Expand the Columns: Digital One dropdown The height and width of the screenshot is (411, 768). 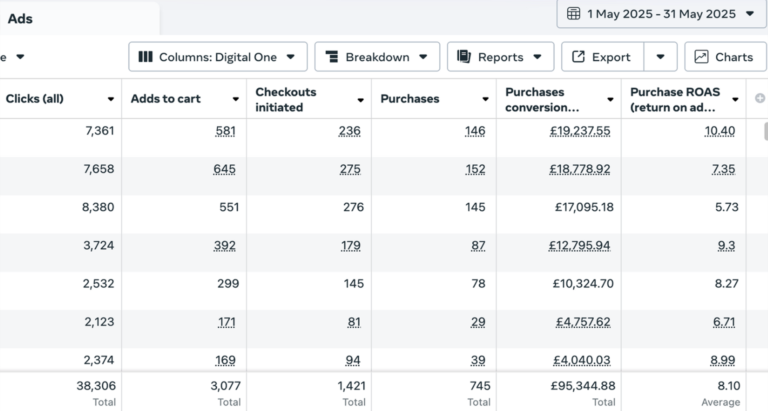point(218,57)
